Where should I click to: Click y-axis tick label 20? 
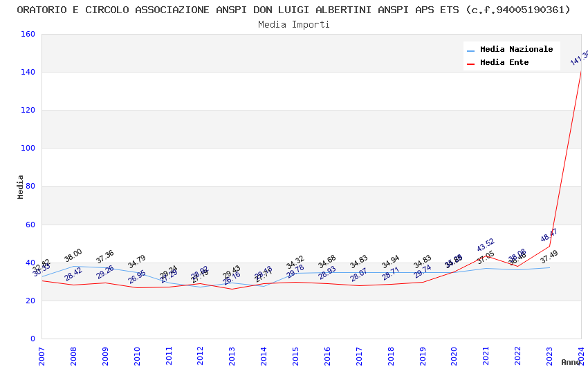[30, 301]
